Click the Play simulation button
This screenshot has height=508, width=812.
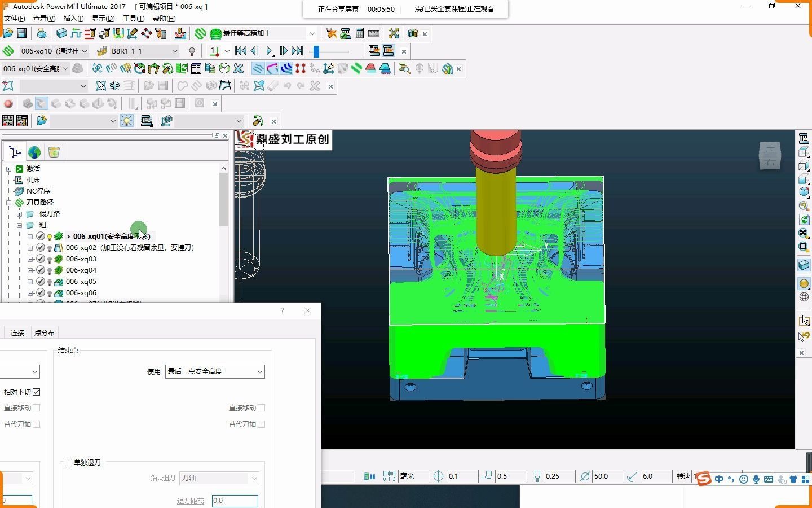[270, 51]
